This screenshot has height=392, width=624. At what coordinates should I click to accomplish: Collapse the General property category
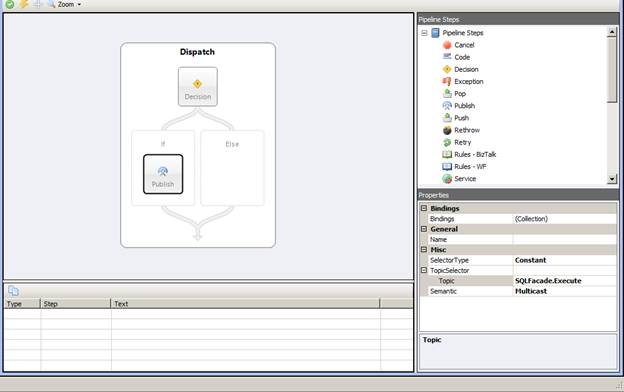point(424,229)
